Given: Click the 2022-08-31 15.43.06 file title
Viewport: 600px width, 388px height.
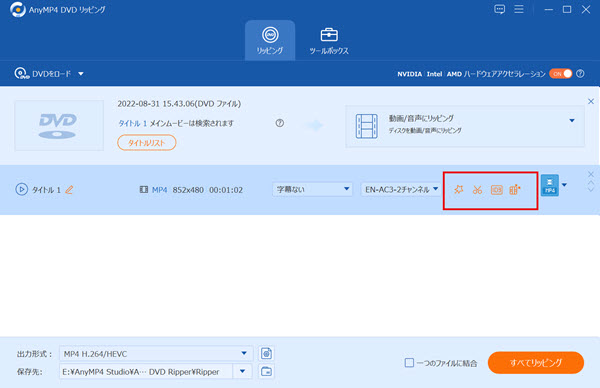Looking at the screenshot, I should 179,104.
